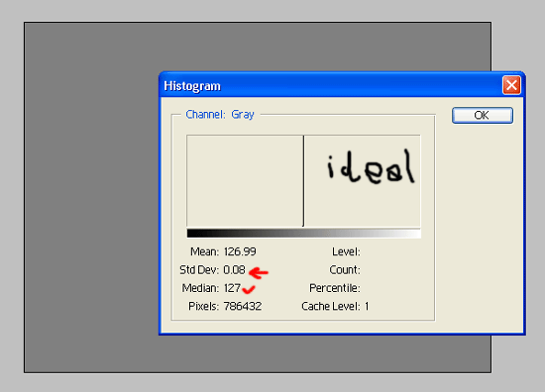Click the vertical spike in the histogram graph
Image resolution: width=545 pixels, height=392 pixels.
303,181
